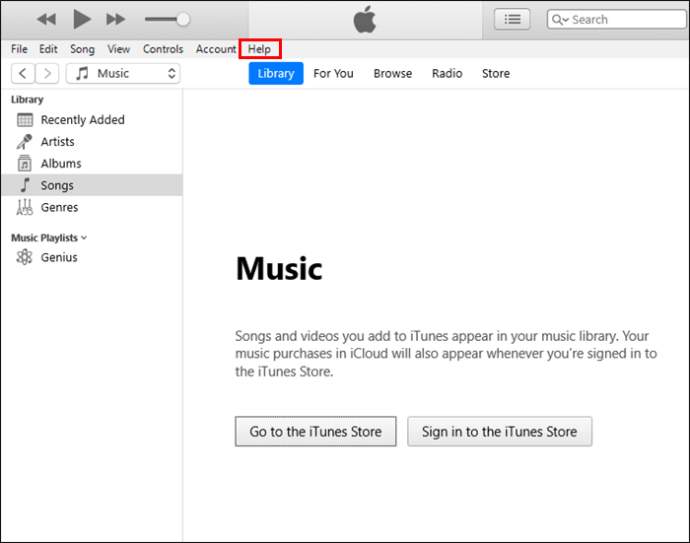Click the volume slider knob
Viewport: 690px width, 543px height.
[x=183, y=19]
